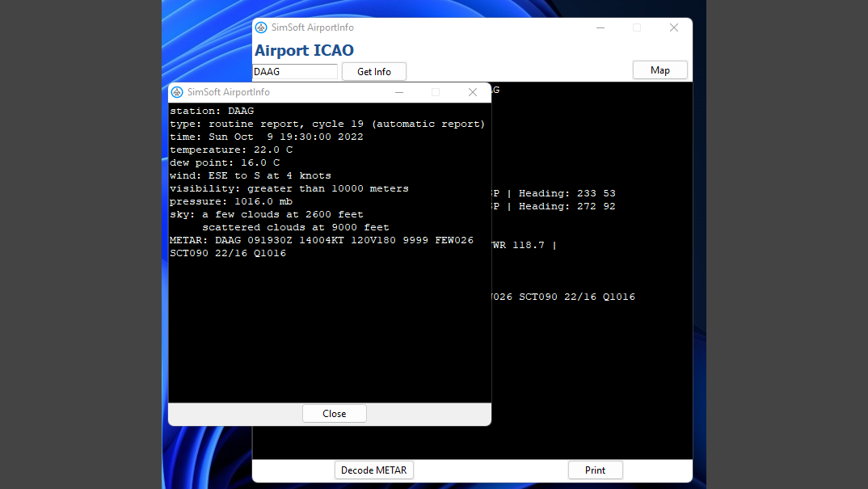
Task: Close the main AirportInfo window via X
Action: [x=674, y=27]
